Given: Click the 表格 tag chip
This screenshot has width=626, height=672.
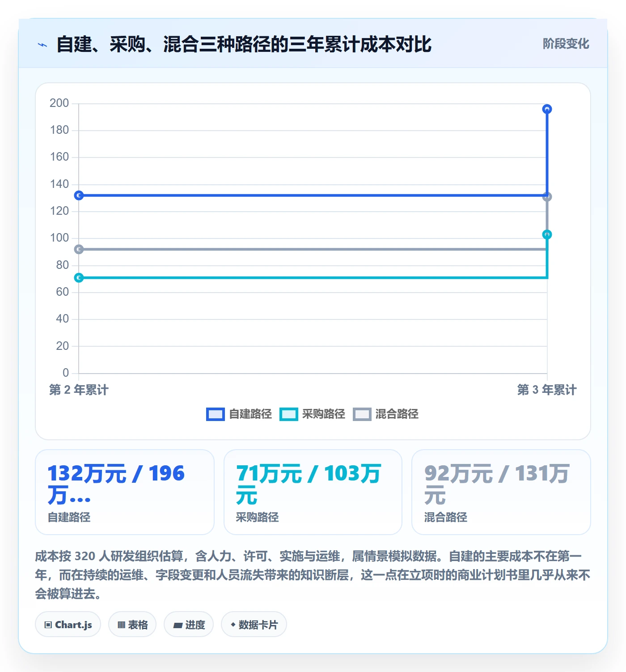Looking at the screenshot, I should [x=132, y=625].
